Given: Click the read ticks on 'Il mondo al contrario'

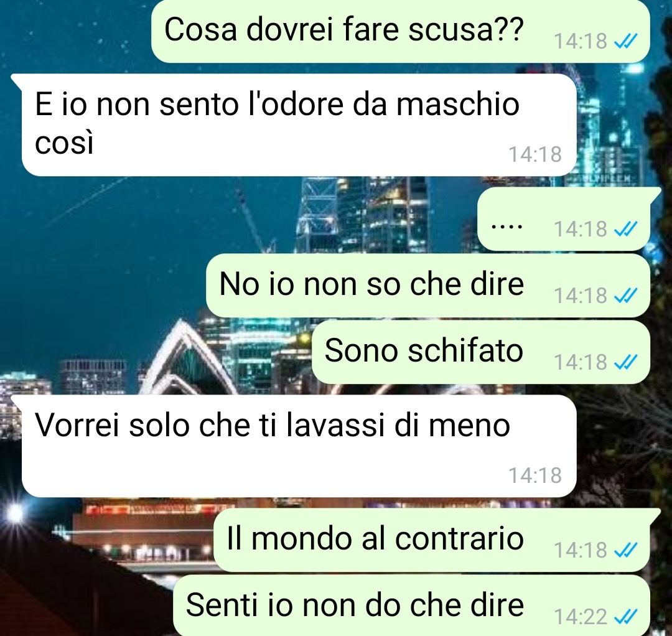Looking at the screenshot, I should coord(626,550).
